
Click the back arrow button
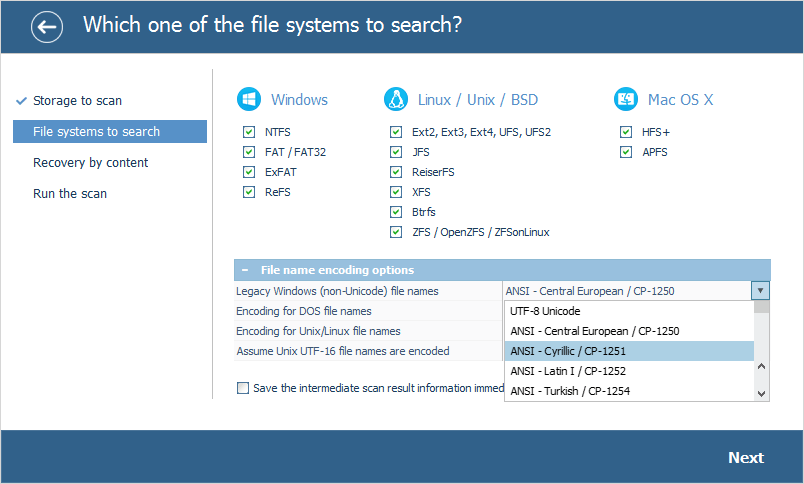46,27
